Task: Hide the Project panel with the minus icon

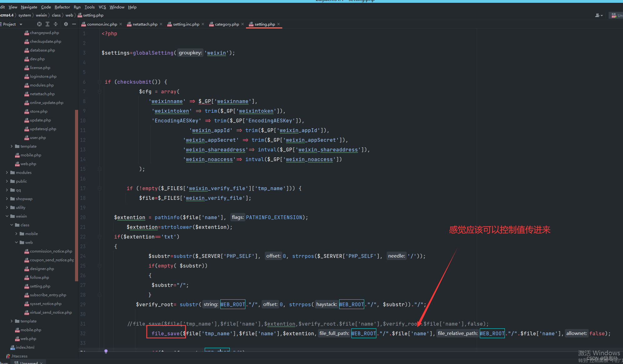Action: coord(74,24)
